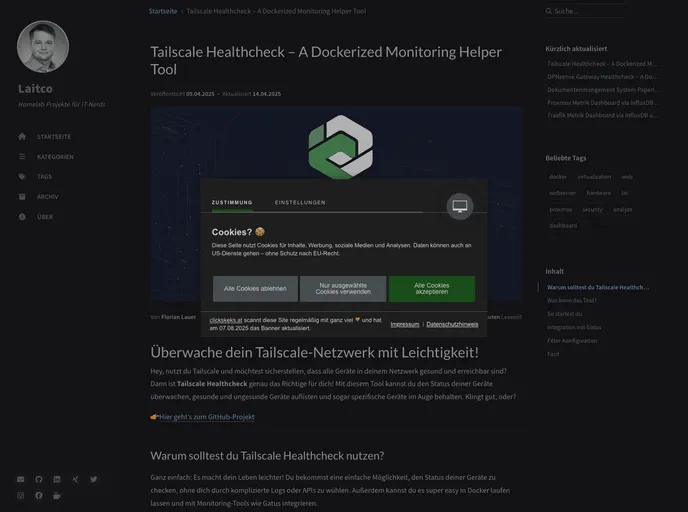Select the dashboard tag
This screenshot has height=512, width=688.
[563, 226]
